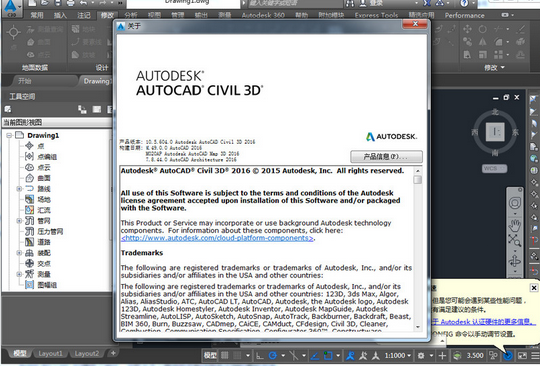
Task: Click the status bar customization hamburger icon
Action: click(x=535, y=356)
